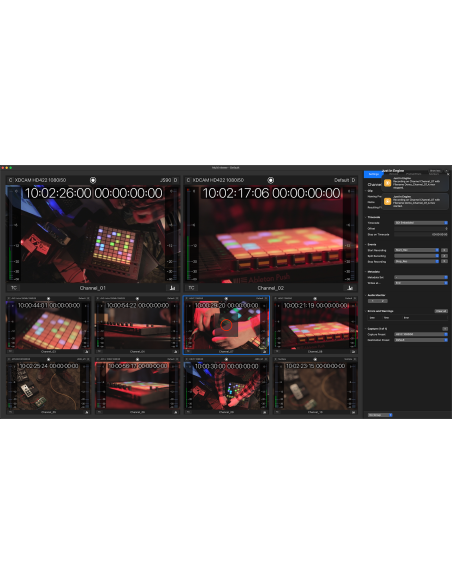Click button beside Split Recording dropdown

click(x=444, y=256)
